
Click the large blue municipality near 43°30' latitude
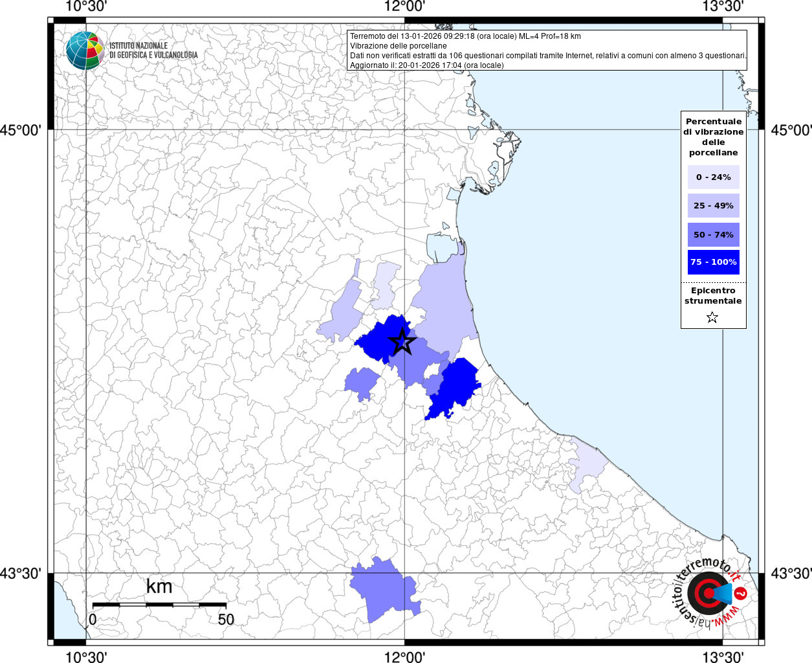tap(383, 590)
